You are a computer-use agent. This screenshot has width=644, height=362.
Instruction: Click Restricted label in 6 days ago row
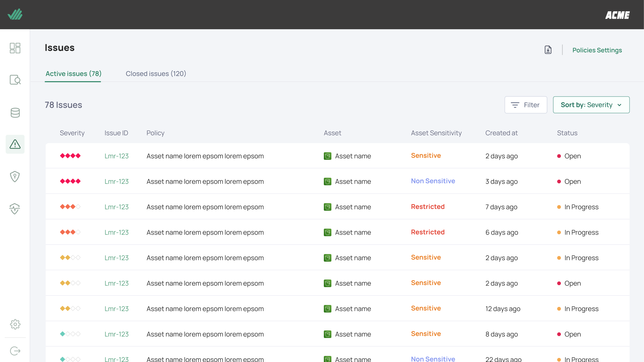click(x=428, y=232)
